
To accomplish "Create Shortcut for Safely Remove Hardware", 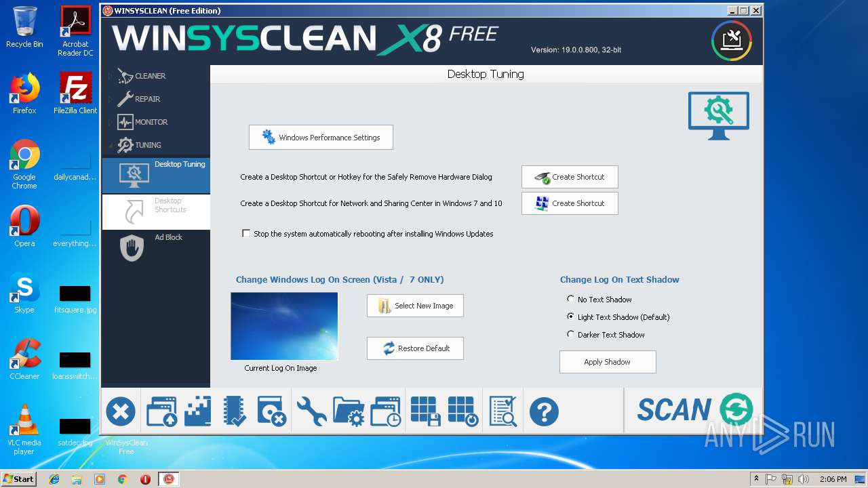I will click(570, 177).
